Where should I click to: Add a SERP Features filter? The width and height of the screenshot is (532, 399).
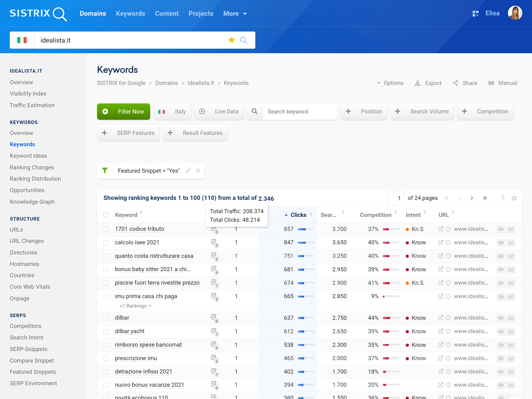pyautogui.click(x=128, y=133)
